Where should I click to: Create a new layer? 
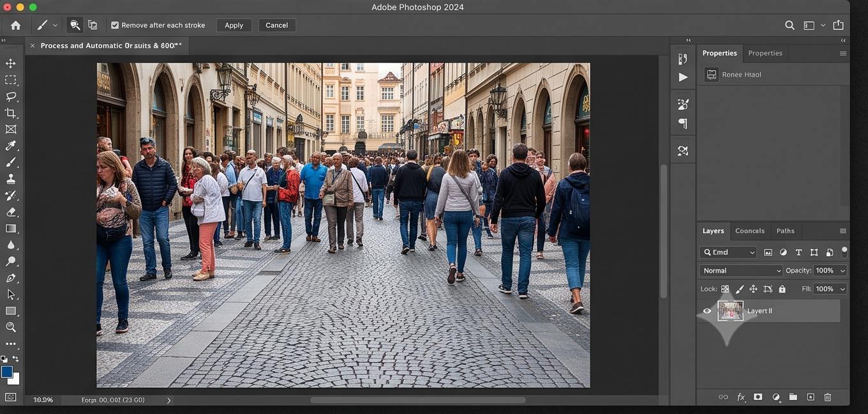tap(811, 397)
